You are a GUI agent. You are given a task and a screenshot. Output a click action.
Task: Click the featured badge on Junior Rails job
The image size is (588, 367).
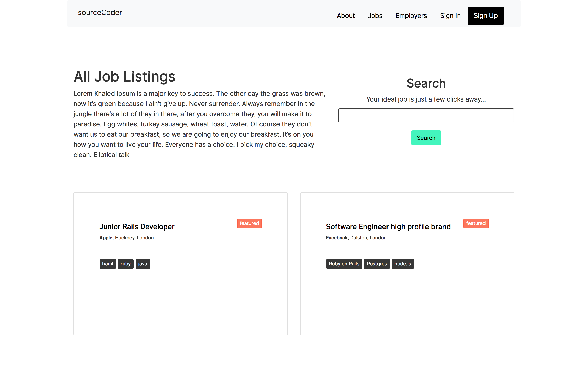(249, 223)
